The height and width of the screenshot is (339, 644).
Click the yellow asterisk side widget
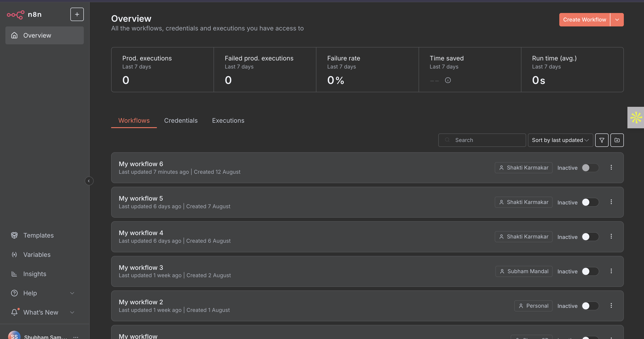[x=636, y=118]
